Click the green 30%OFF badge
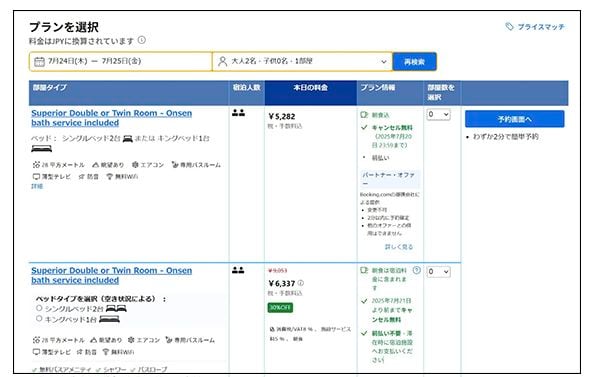600x377 pixels. coord(280,307)
